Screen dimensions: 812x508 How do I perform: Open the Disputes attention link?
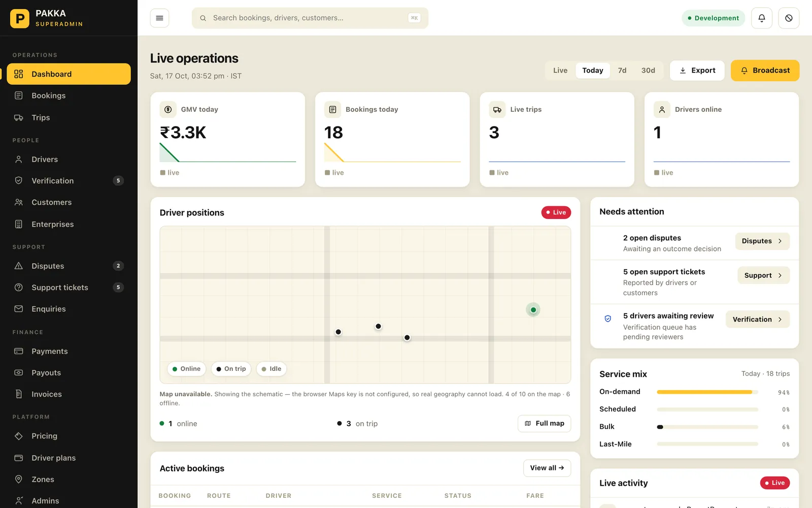[762, 241]
